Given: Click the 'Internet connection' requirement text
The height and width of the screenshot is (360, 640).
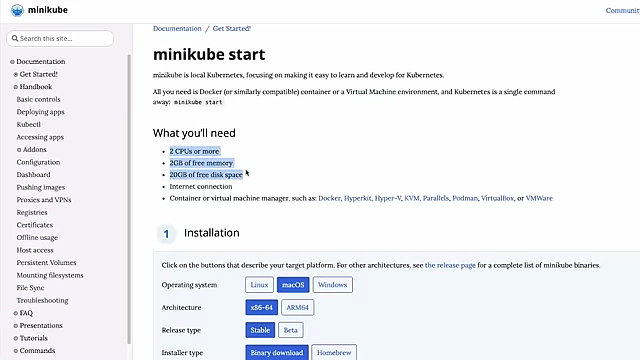Looking at the screenshot, I should pyautogui.click(x=201, y=187).
